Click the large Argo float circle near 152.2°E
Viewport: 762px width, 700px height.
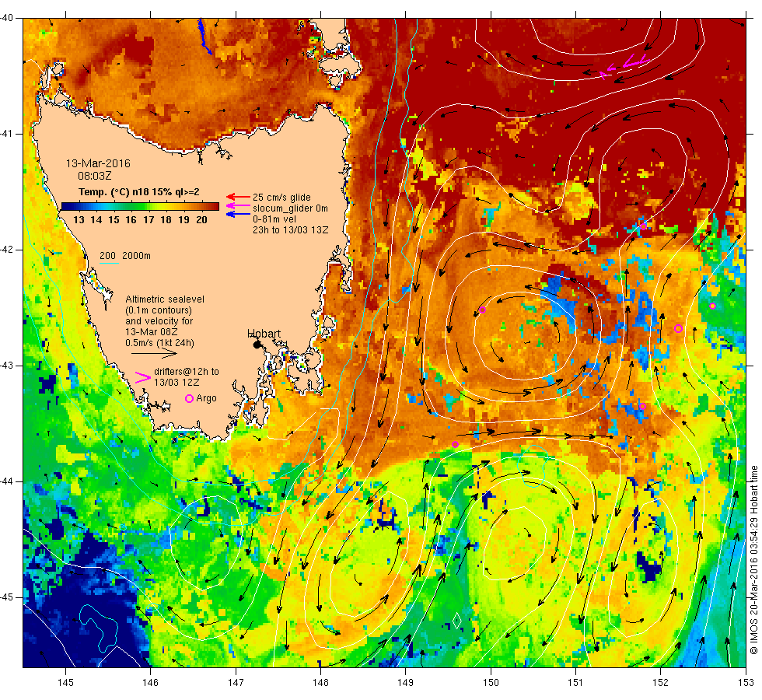(678, 328)
